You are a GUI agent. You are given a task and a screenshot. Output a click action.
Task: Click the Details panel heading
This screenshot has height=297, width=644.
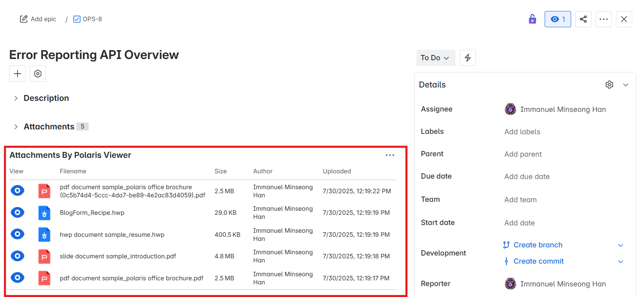[432, 85]
